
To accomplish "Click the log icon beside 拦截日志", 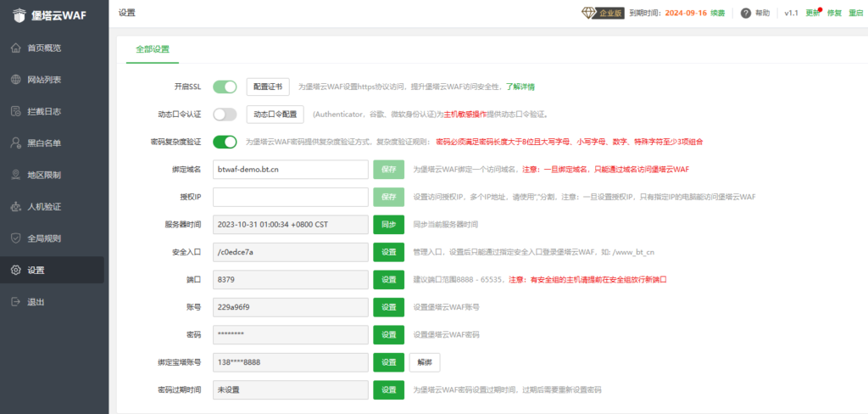I will (x=16, y=111).
